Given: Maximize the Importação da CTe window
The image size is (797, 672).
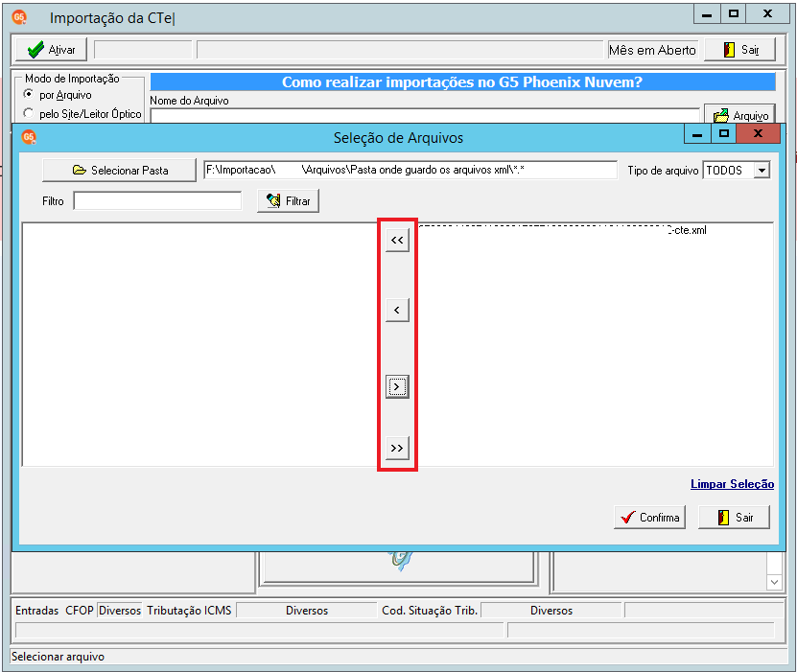Looking at the screenshot, I should [733, 13].
